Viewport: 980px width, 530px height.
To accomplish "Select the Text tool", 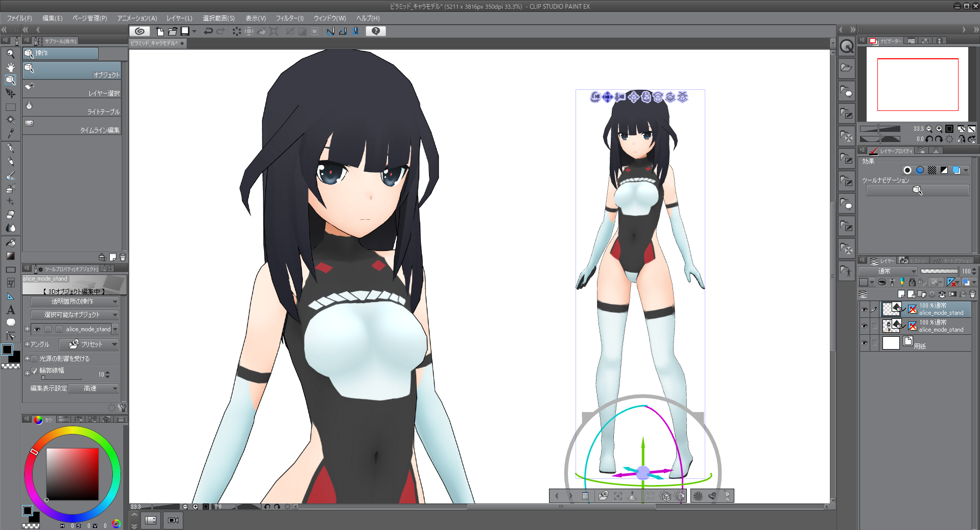I will (x=10, y=310).
